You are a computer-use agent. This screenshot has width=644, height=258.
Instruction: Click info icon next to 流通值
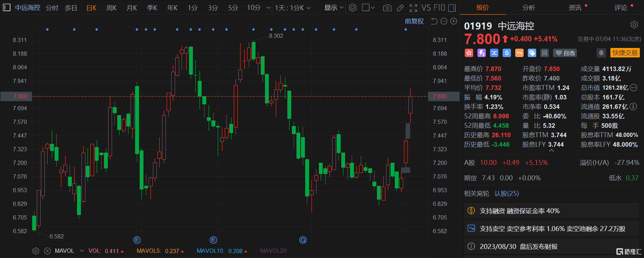tap(633, 106)
